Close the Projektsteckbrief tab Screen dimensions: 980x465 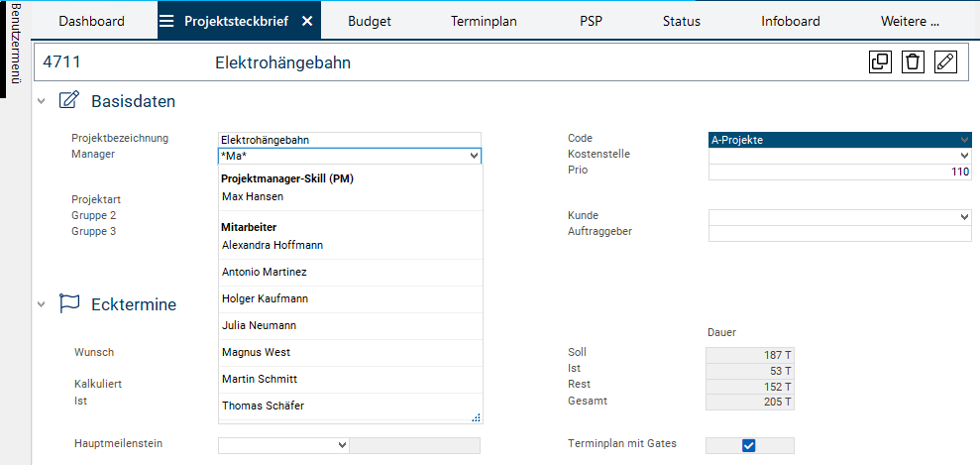pyautogui.click(x=307, y=21)
